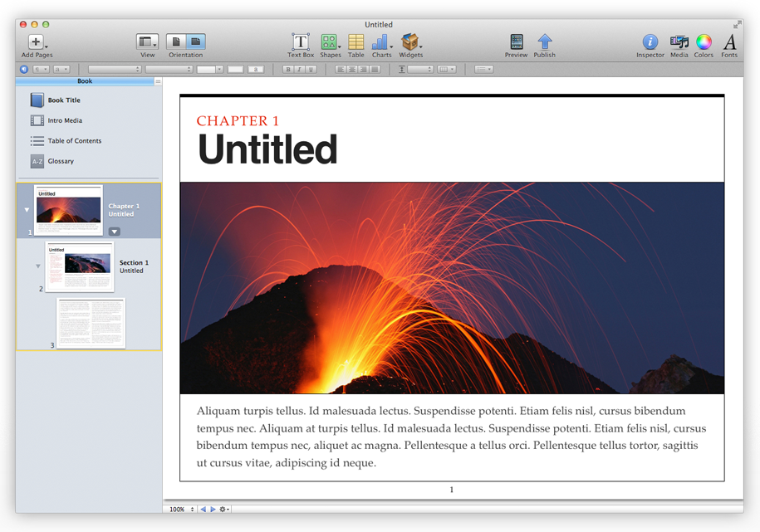The image size is (760, 532).
Task: Toggle underline formatting
Action: [311, 69]
